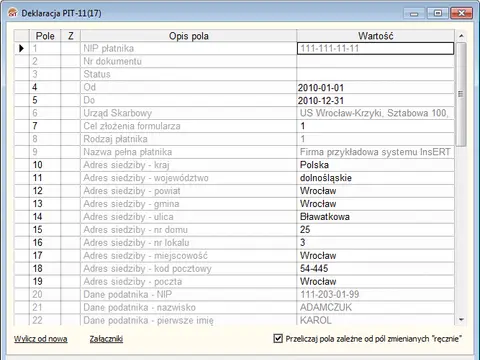
Task: Click value 'US Wrocław-Krzyki, Sztabowa 100,'
Action: click(375, 113)
